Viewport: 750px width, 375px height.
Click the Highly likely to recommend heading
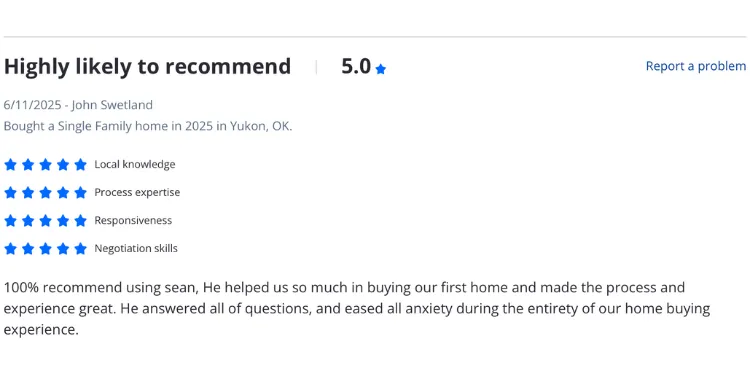(147, 66)
